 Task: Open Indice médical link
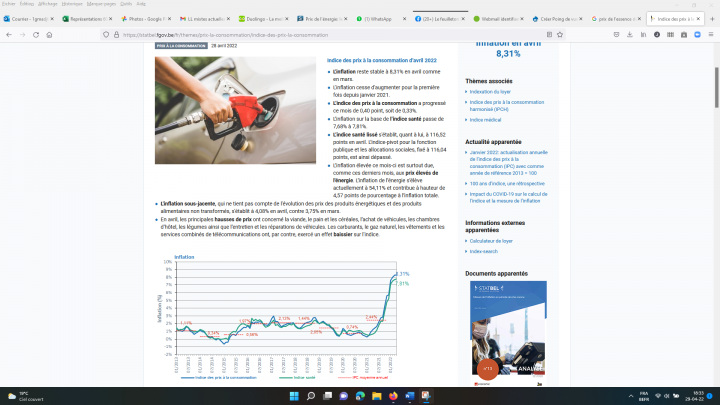click(x=485, y=120)
